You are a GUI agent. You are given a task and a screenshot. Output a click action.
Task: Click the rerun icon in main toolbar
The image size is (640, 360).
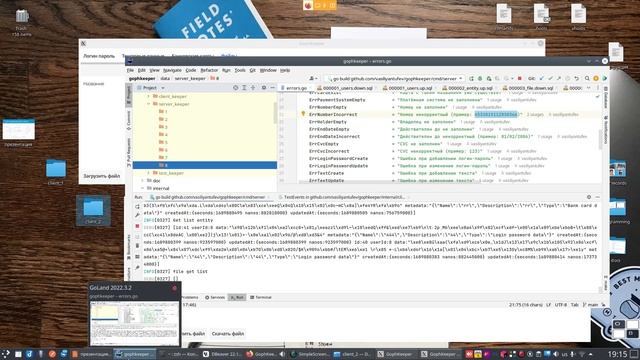[x=471, y=78]
